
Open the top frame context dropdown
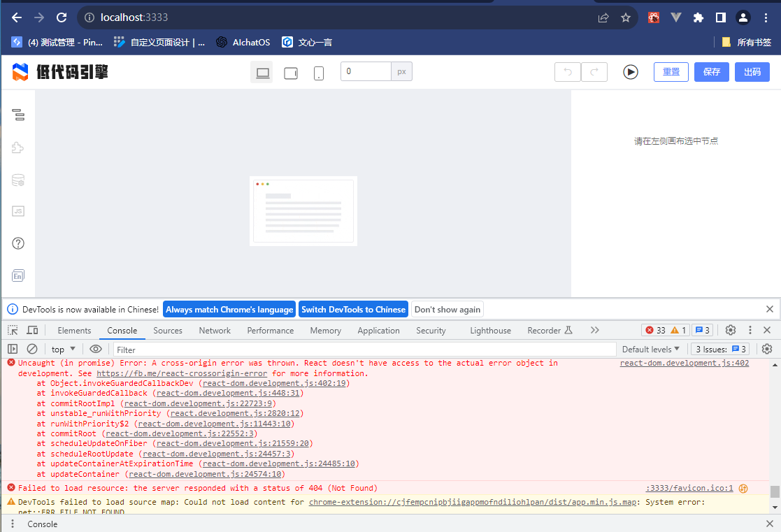click(63, 349)
